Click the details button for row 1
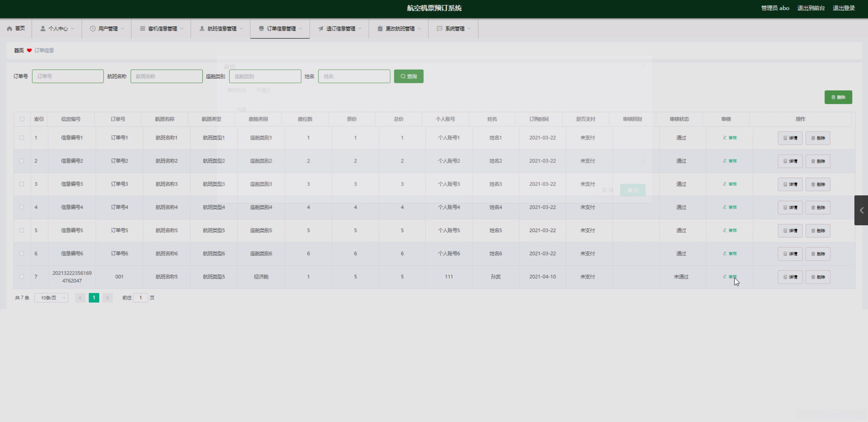868x422 pixels. 790,138
